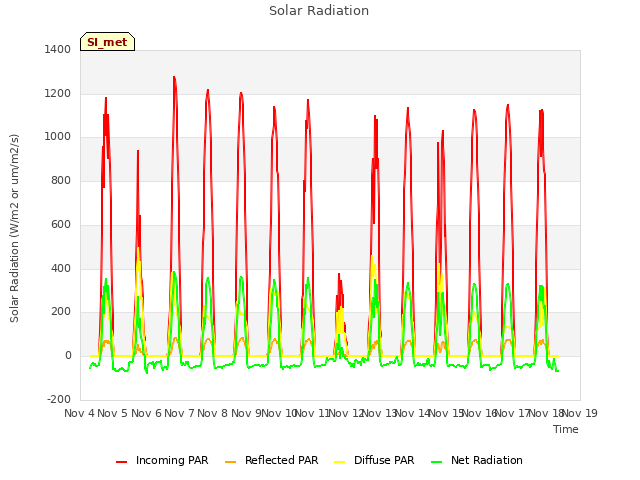Click the Incoming PAR spike near Nov 6
This screenshot has width=640, height=480.
tap(138, 152)
